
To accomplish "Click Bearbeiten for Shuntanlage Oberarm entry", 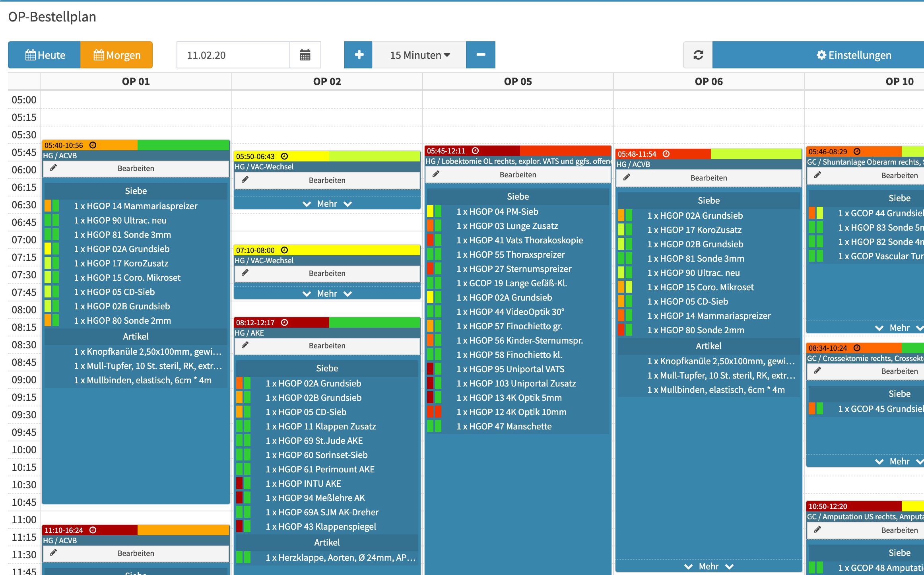I will point(866,175).
